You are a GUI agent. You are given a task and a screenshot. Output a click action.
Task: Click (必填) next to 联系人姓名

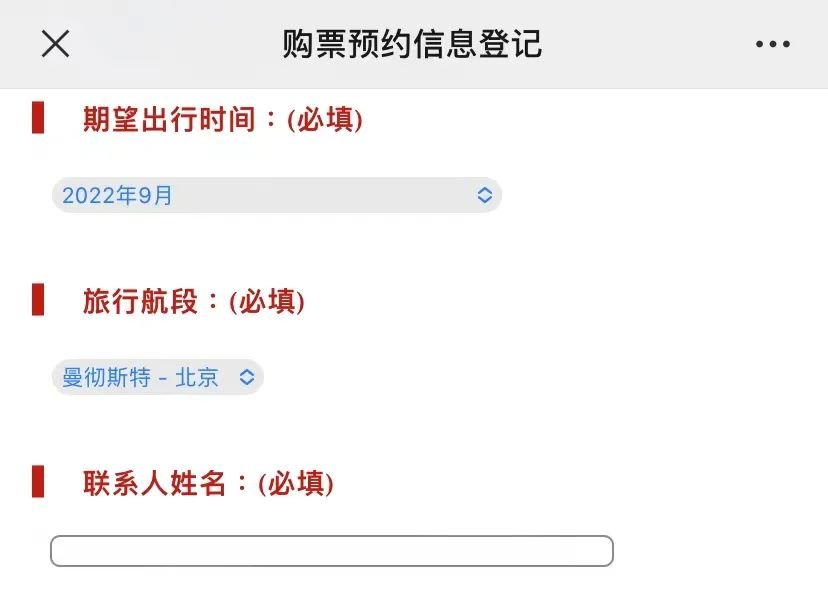click(296, 484)
